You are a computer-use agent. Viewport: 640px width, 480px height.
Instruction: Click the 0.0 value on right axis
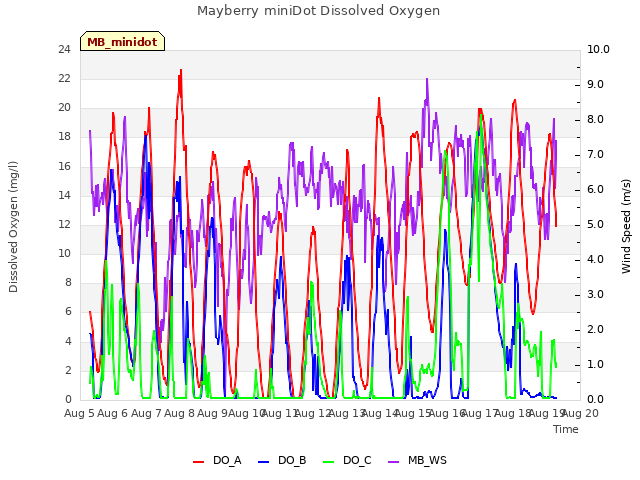pos(596,399)
